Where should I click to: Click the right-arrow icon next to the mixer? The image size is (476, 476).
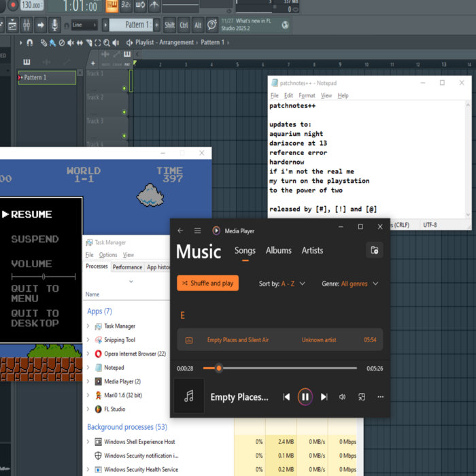pos(41,25)
